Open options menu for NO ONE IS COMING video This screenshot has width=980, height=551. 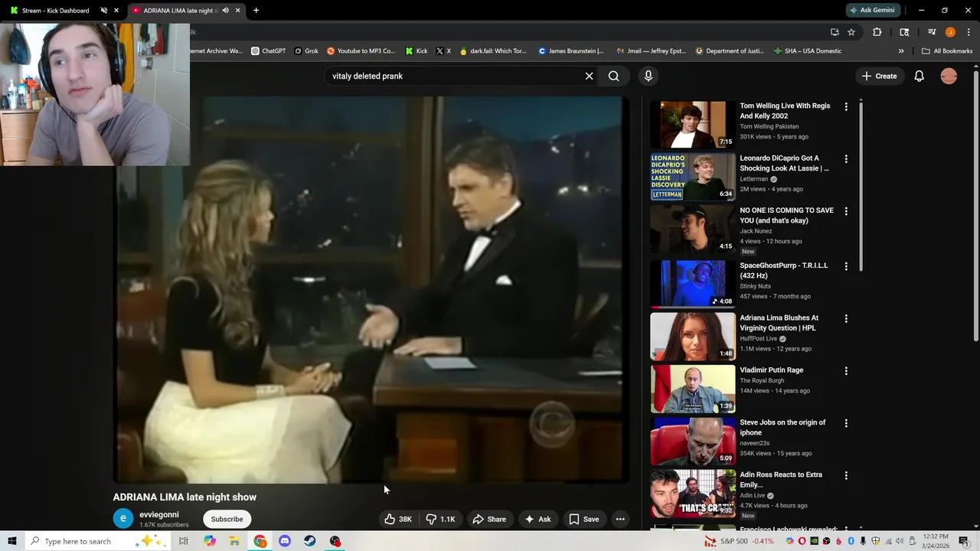click(x=846, y=210)
